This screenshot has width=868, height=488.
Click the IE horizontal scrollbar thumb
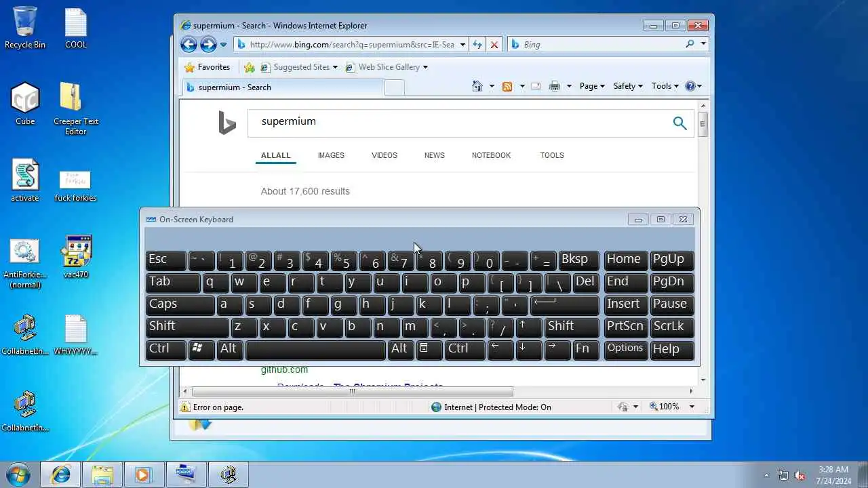pos(353,391)
